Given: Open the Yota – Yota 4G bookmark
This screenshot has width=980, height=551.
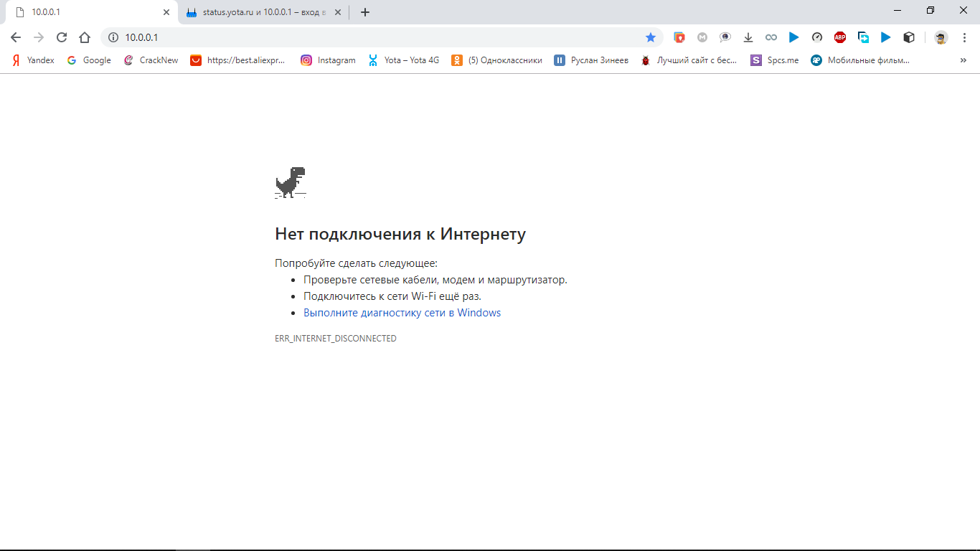Looking at the screenshot, I should point(403,60).
